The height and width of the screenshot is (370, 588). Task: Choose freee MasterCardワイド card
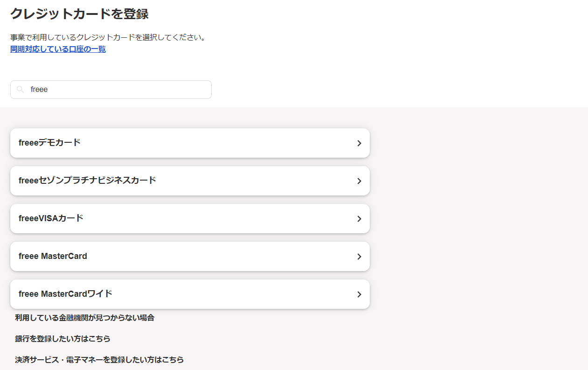click(190, 294)
